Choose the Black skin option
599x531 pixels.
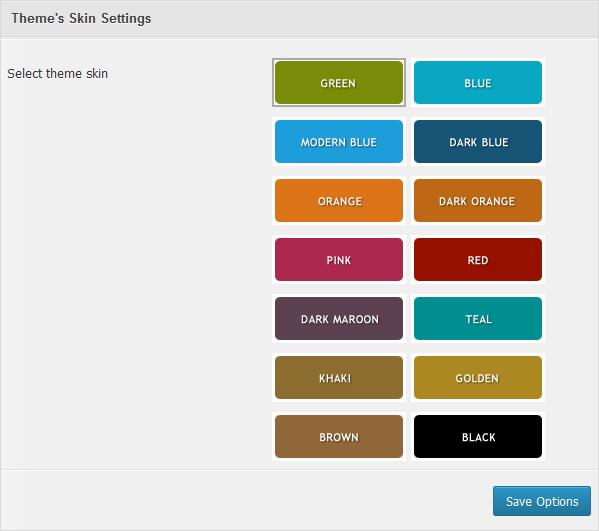tap(478, 437)
